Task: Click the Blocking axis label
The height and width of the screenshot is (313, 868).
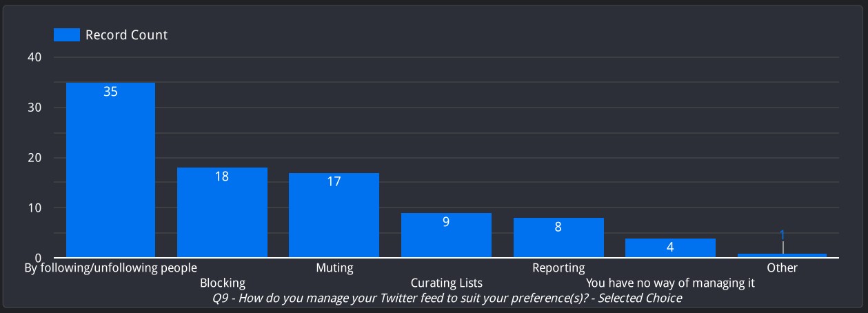Action: [x=222, y=283]
